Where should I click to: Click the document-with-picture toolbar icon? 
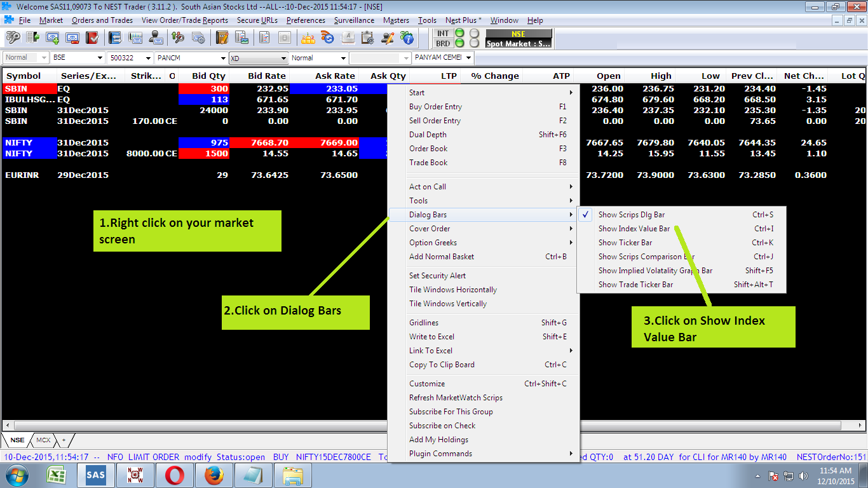coord(241,37)
